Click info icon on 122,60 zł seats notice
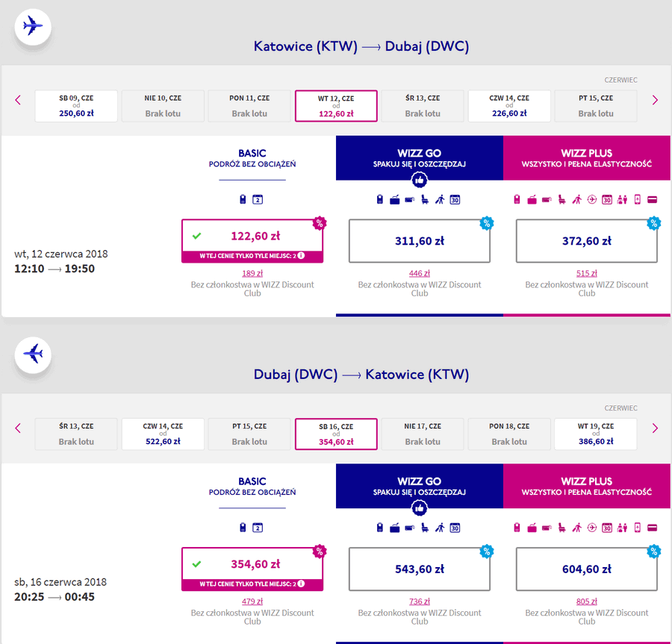The image size is (672, 644). (x=302, y=256)
